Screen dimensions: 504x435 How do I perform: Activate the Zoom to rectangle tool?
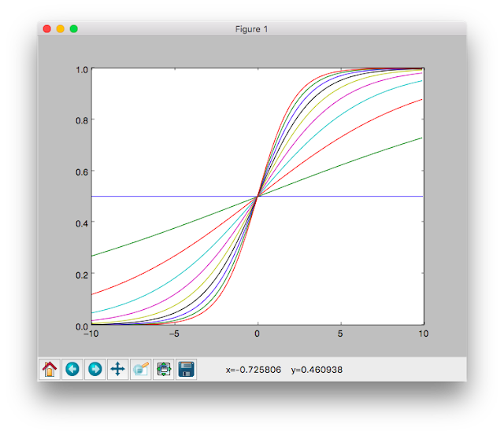pos(140,369)
